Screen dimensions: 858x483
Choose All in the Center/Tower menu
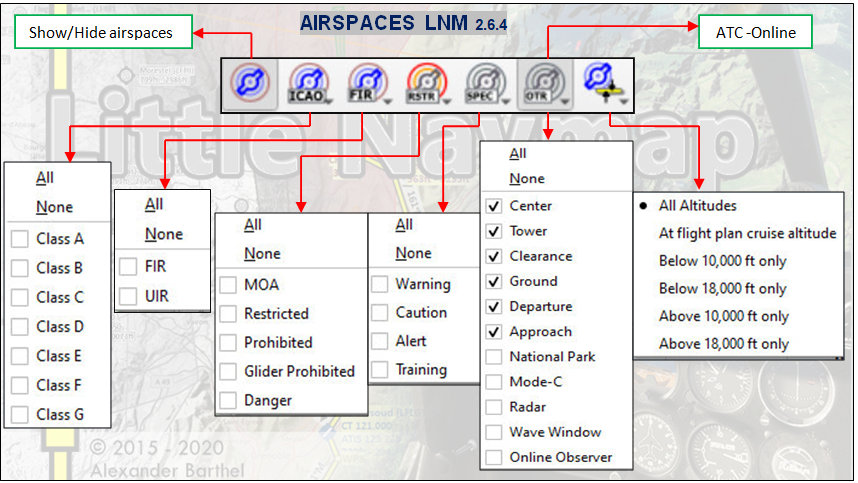517,154
